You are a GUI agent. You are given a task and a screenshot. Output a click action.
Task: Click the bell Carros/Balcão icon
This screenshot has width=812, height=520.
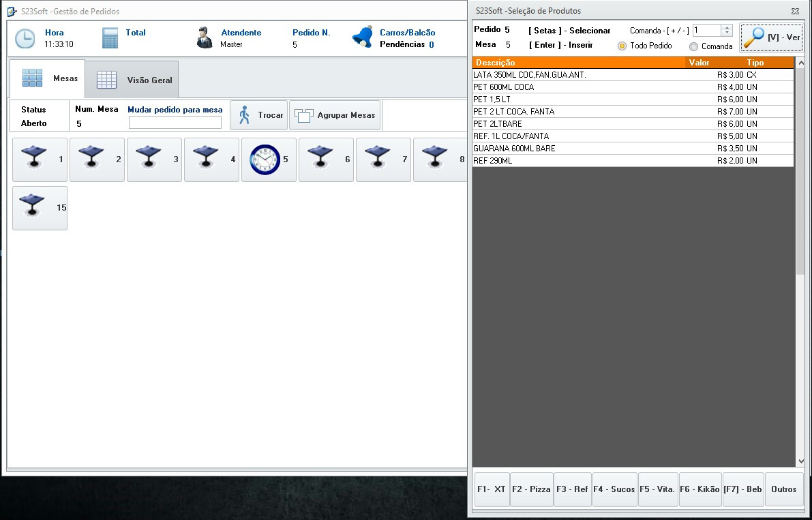[x=363, y=37]
